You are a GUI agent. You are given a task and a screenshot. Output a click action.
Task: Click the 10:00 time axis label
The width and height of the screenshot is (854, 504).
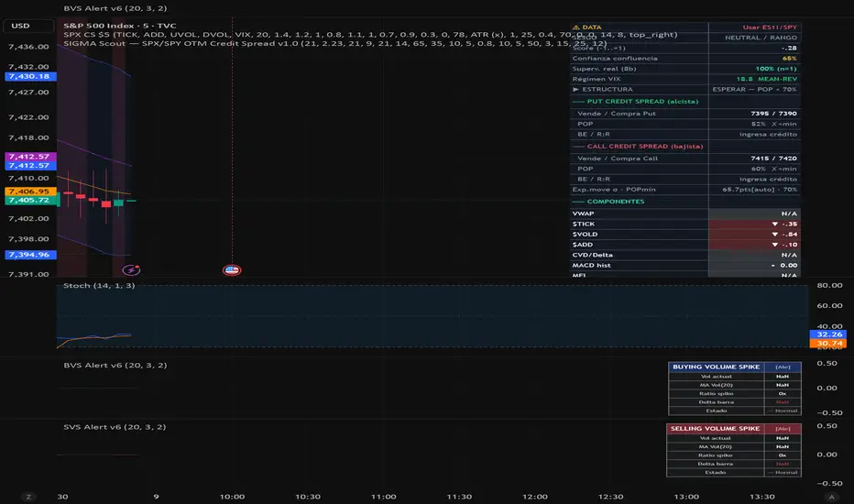pos(232,497)
